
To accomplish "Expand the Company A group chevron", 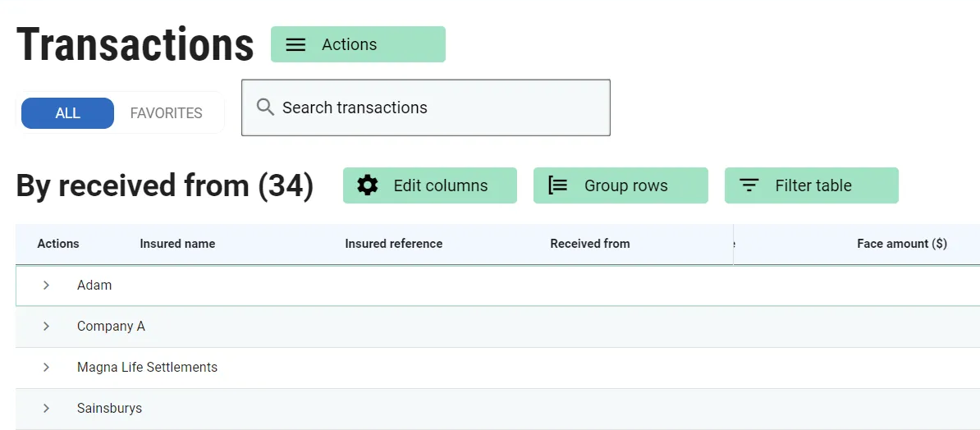I will coord(46,327).
